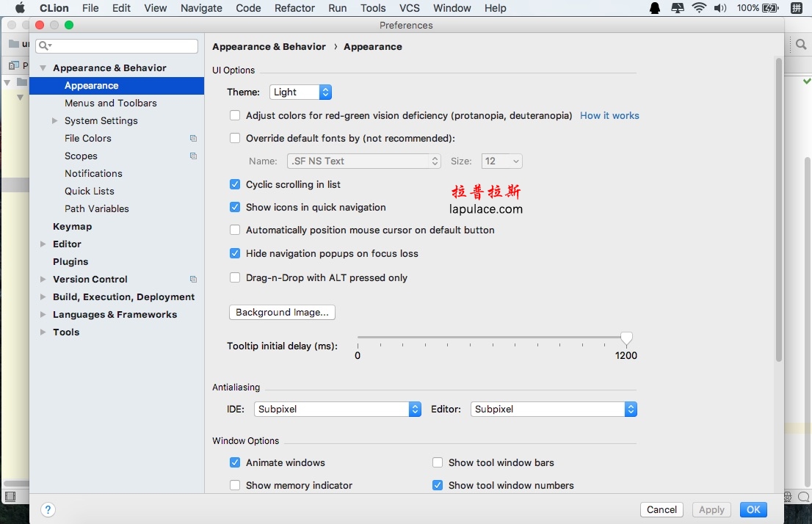The width and height of the screenshot is (812, 524).
Task: Select Notifications in settings tree
Action: [x=94, y=173]
